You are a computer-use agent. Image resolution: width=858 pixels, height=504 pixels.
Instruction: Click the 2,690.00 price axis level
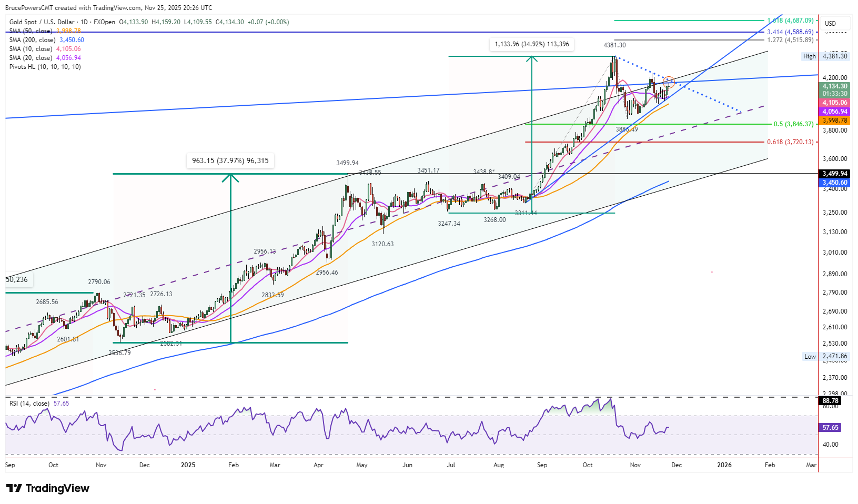[835, 311]
